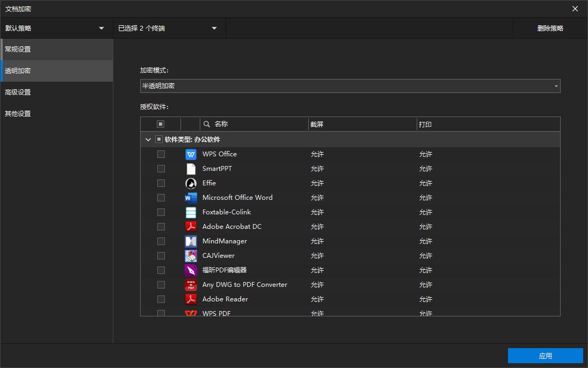The width and height of the screenshot is (588, 368).
Task: Click the 福昕PDF编辑器 icon
Action: coord(191,270)
